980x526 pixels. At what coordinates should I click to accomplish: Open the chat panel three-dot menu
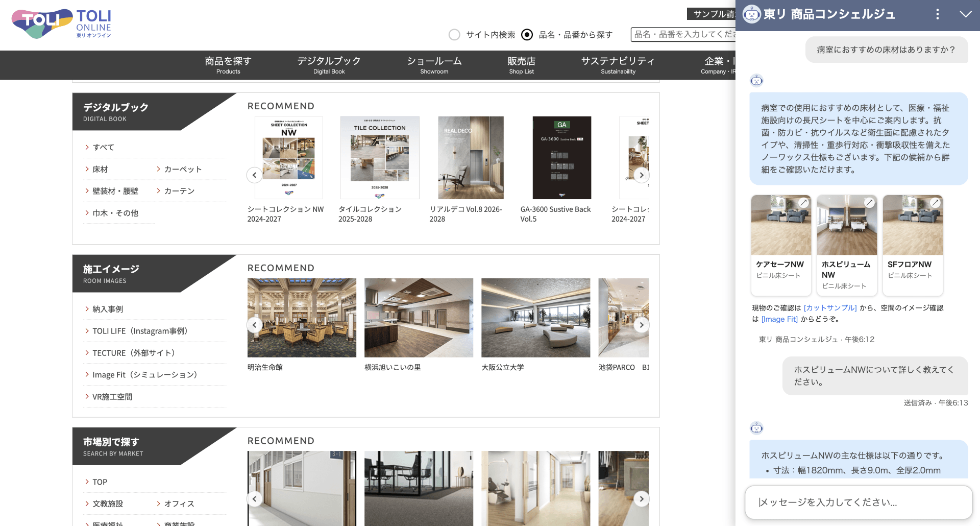[x=937, y=14]
